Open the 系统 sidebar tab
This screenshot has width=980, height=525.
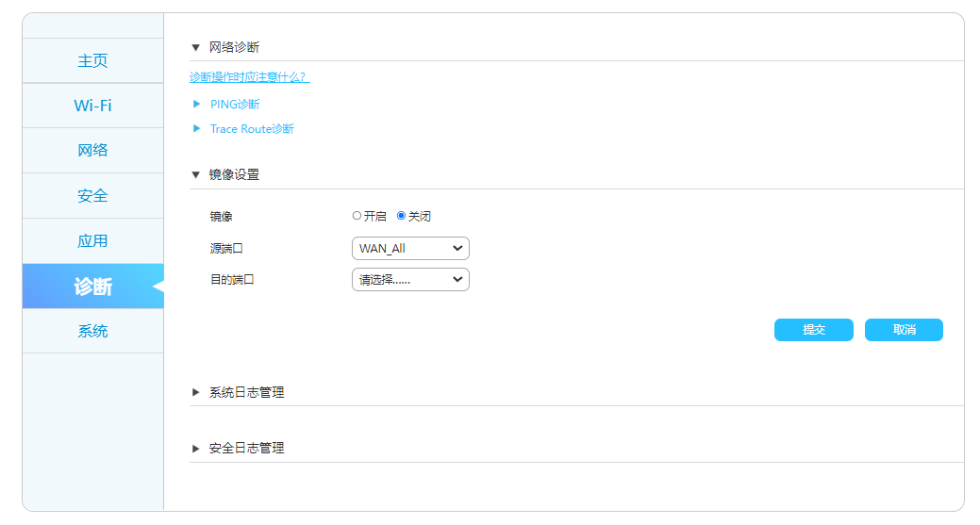point(93,331)
